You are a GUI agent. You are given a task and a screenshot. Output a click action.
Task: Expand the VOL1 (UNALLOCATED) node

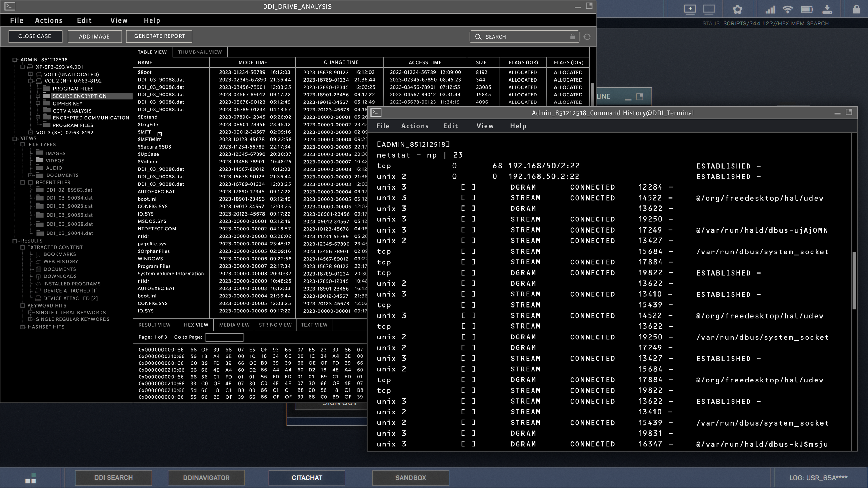coord(31,74)
